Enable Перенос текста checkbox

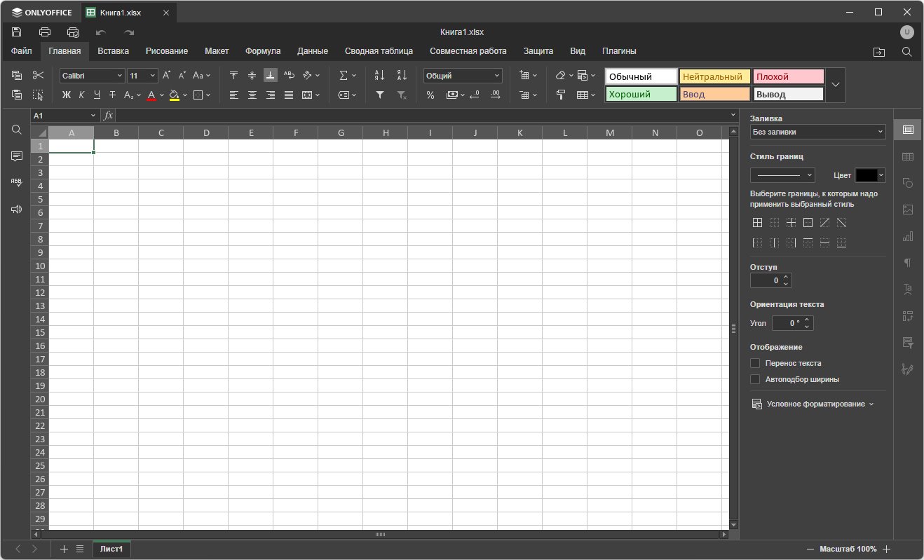click(x=755, y=363)
